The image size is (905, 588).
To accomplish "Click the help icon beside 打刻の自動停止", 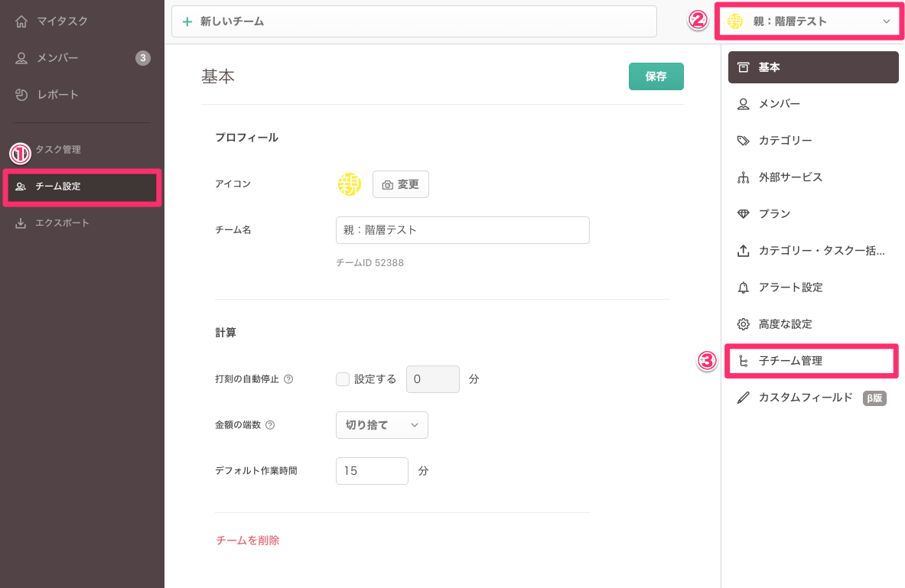I will click(x=288, y=379).
